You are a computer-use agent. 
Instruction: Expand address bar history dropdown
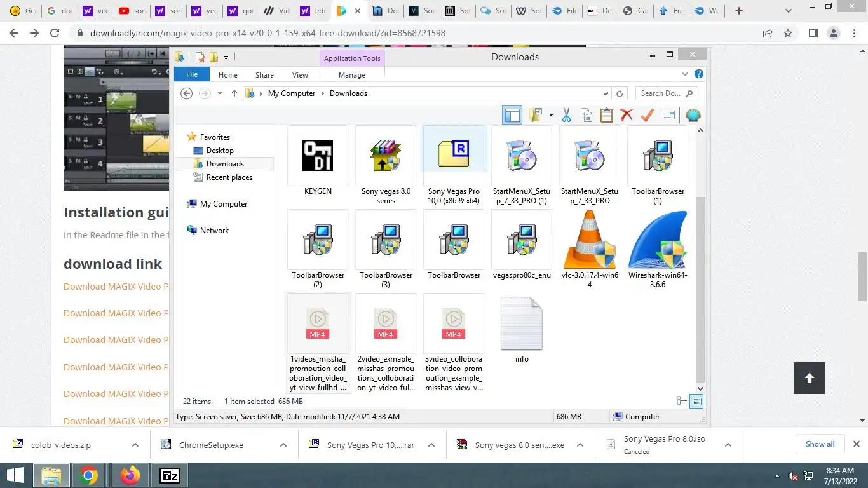tap(605, 93)
